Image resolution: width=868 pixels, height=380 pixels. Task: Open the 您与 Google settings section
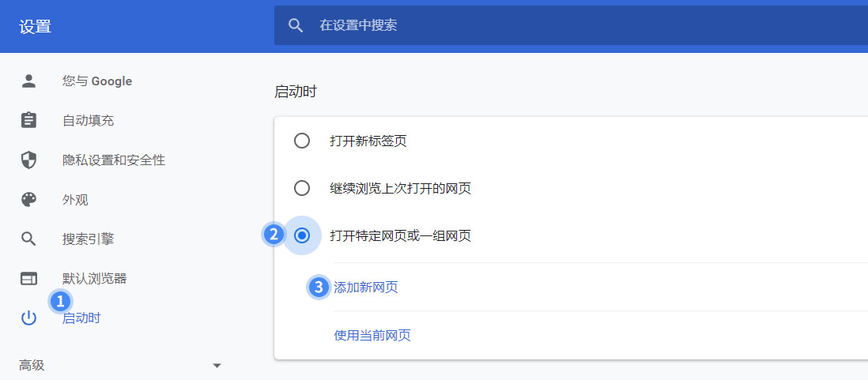[97, 81]
